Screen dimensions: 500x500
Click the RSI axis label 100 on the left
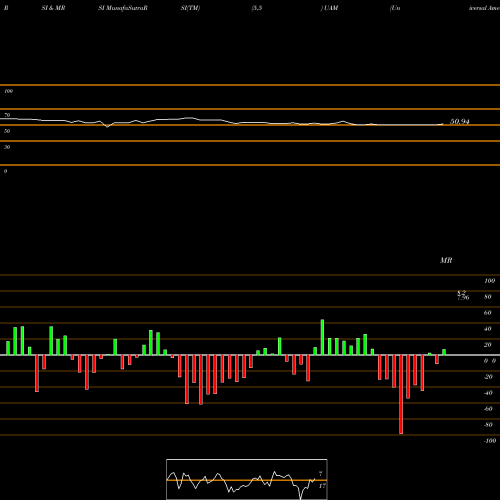pos(8,91)
